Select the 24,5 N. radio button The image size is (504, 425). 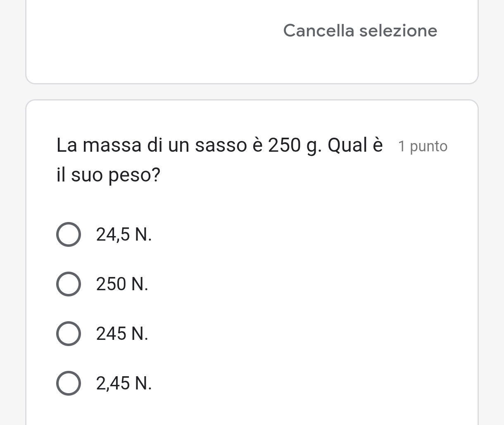[68, 234]
